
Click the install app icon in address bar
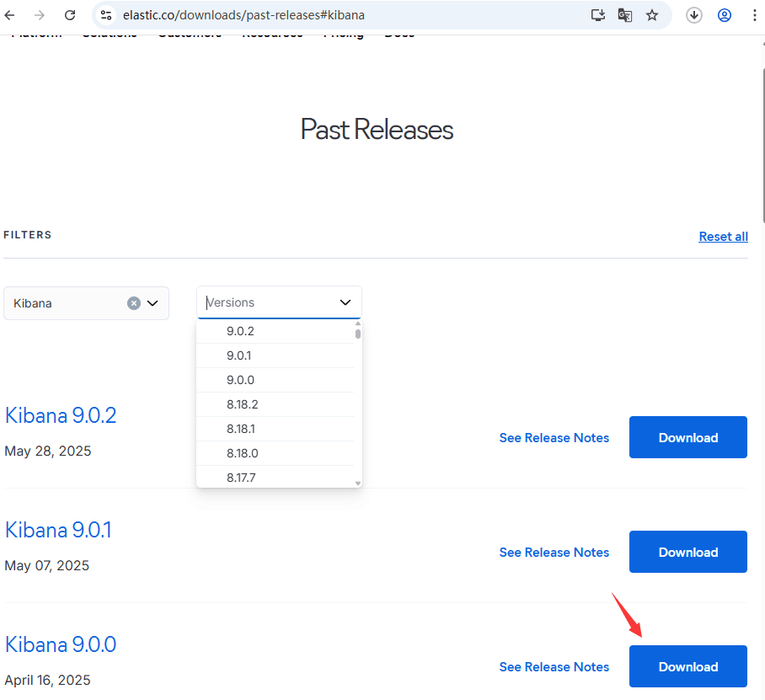click(597, 15)
